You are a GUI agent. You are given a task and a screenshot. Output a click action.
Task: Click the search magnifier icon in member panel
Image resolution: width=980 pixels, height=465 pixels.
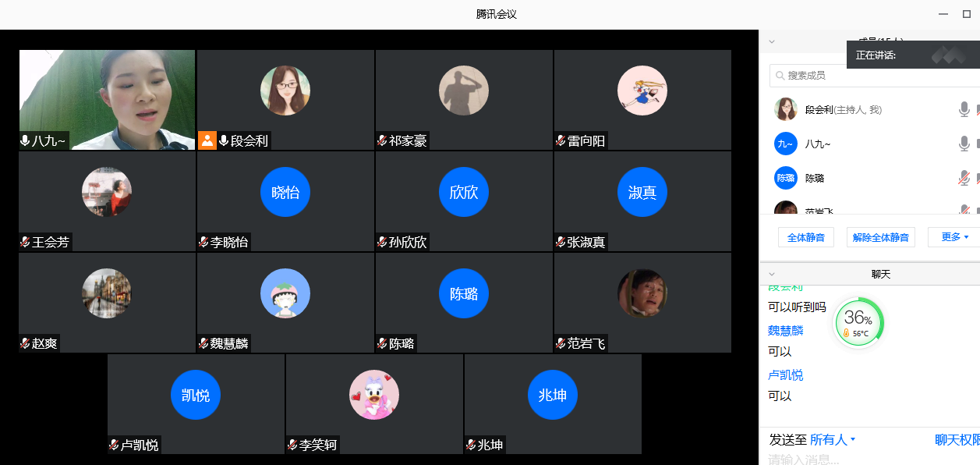pos(779,76)
